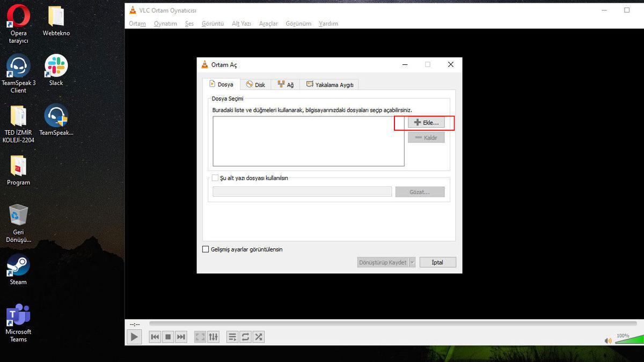Click inside the subtitle file path field
644x362 pixels.
tap(302, 191)
